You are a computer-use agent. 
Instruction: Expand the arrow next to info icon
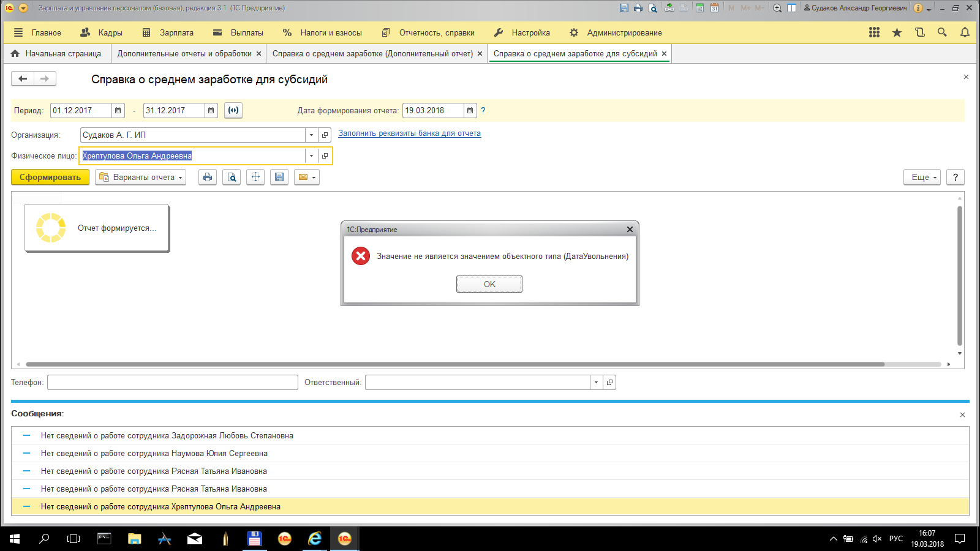tap(929, 9)
